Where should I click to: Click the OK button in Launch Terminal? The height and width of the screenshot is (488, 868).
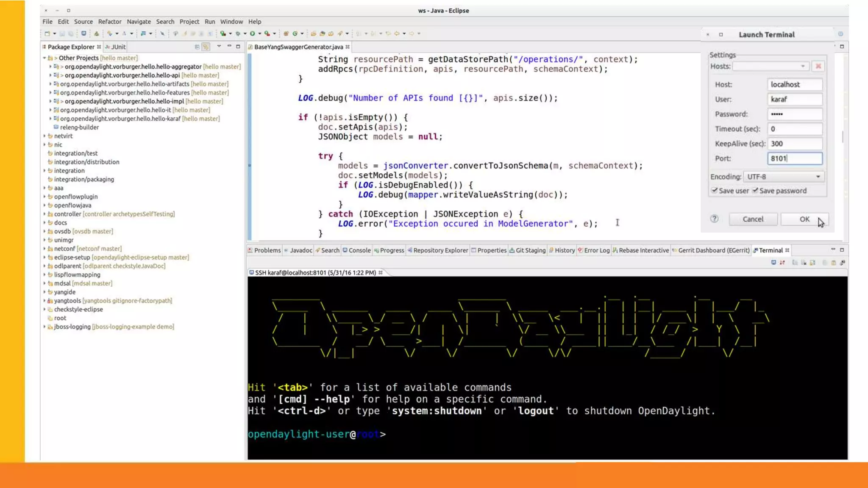coord(804,219)
